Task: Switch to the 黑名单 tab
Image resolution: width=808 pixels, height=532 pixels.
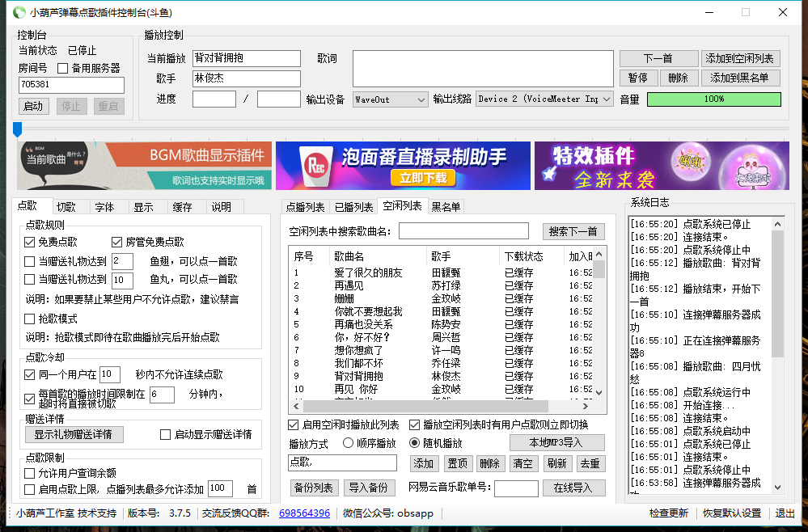Action: 446,205
